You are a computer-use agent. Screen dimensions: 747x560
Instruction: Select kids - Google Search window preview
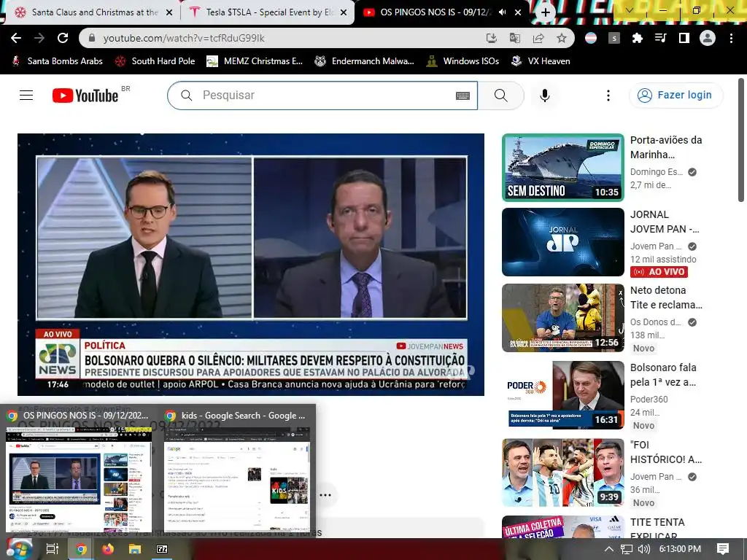[x=237, y=472]
